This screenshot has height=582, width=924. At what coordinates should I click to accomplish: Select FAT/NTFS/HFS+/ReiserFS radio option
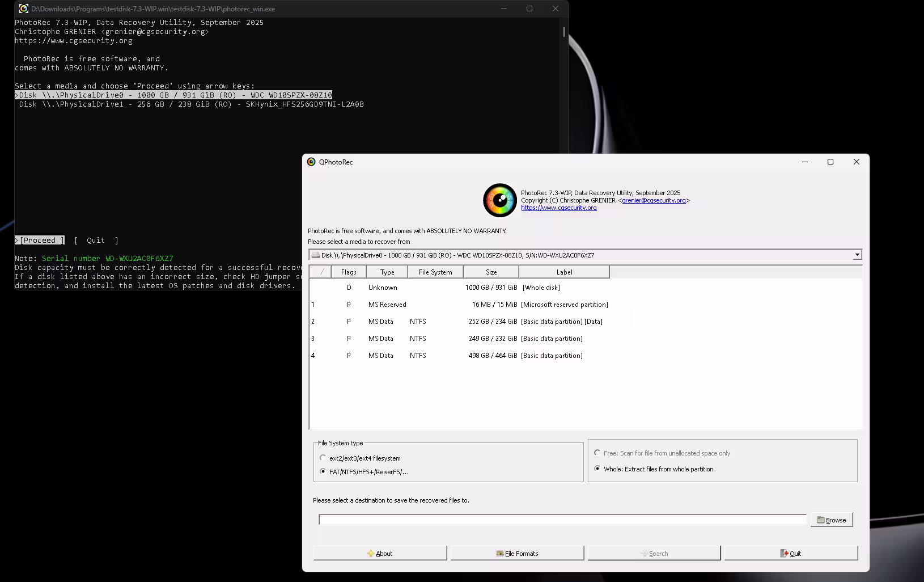tap(323, 471)
